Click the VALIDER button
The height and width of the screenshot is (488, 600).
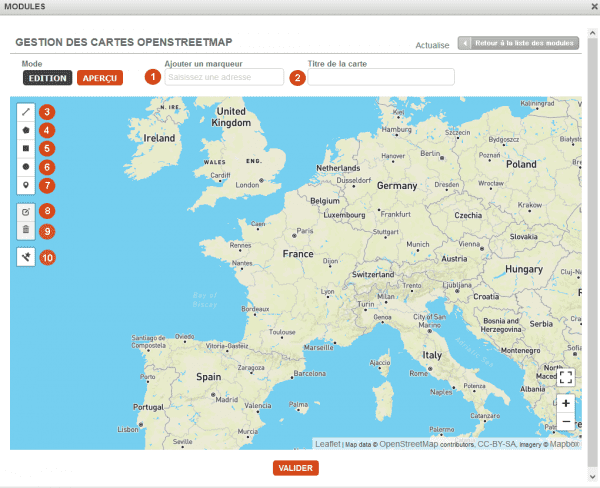(296, 468)
